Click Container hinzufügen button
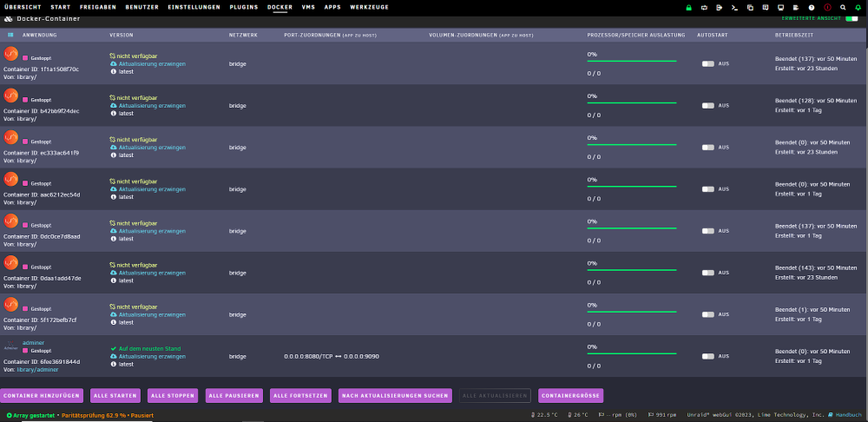The image size is (868, 422). click(42, 395)
